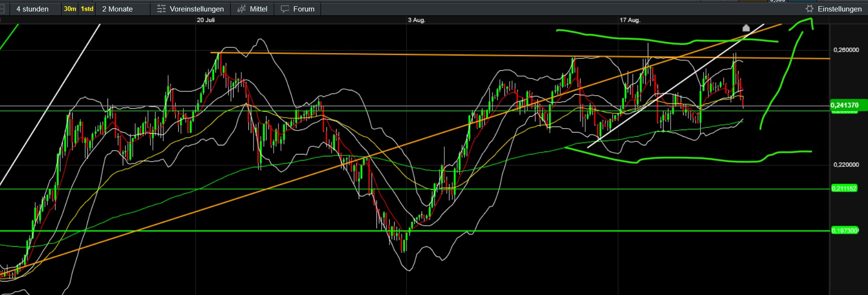Select the green level label 0,197300
868x295 pixels.
click(844, 230)
